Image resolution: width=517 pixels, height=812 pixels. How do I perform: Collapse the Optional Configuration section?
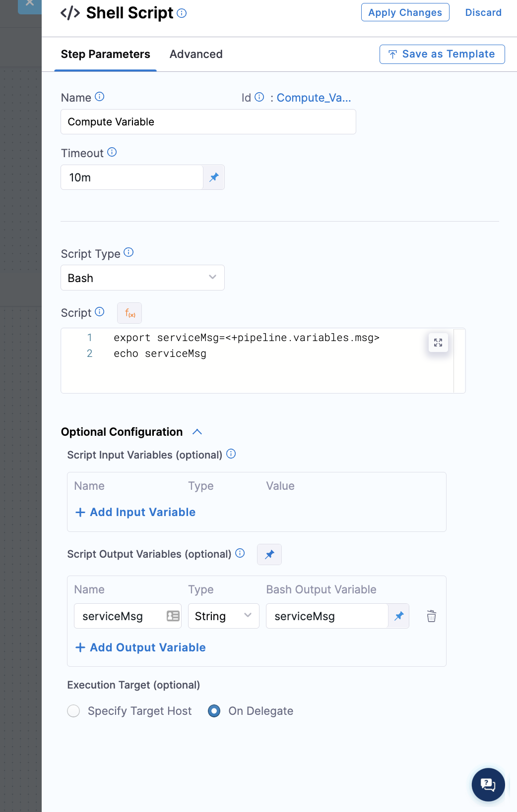(x=197, y=432)
